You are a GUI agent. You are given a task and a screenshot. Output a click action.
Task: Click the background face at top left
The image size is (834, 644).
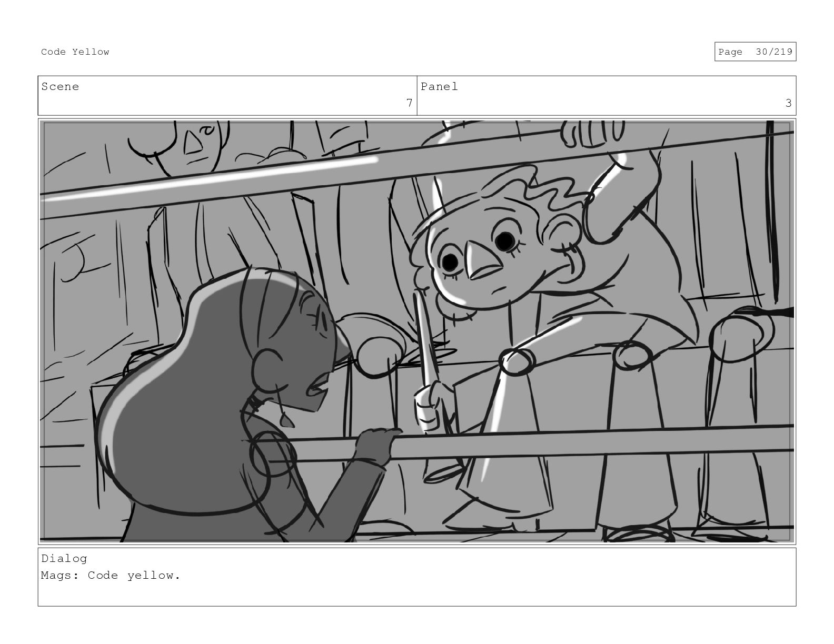pyautogui.click(x=197, y=145)
